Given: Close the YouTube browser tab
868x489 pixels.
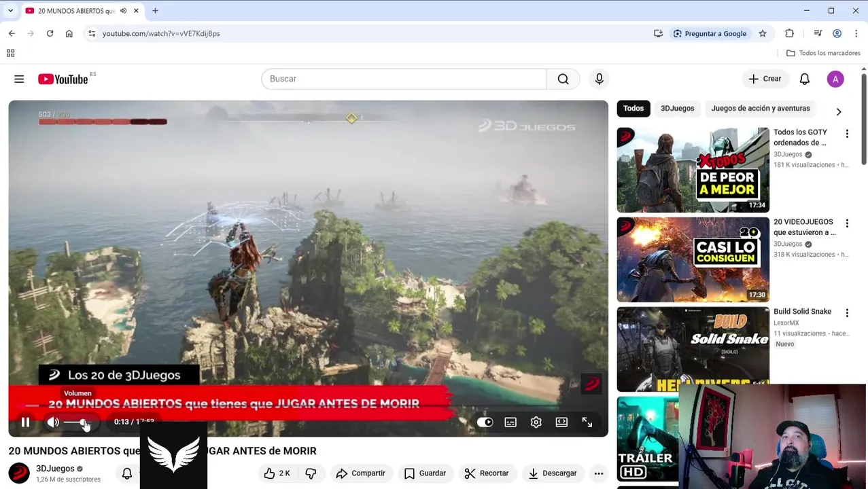Looking at the screenshot, I should (x=136, y=11).
